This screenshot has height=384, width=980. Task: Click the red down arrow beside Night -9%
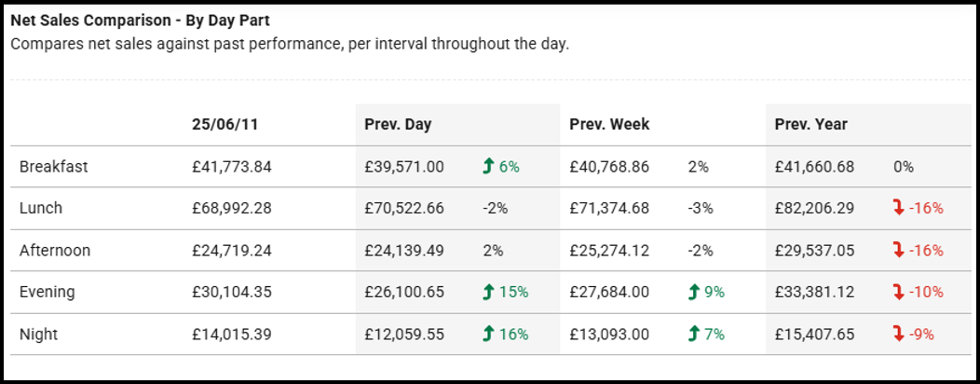[x=898, y=334]
